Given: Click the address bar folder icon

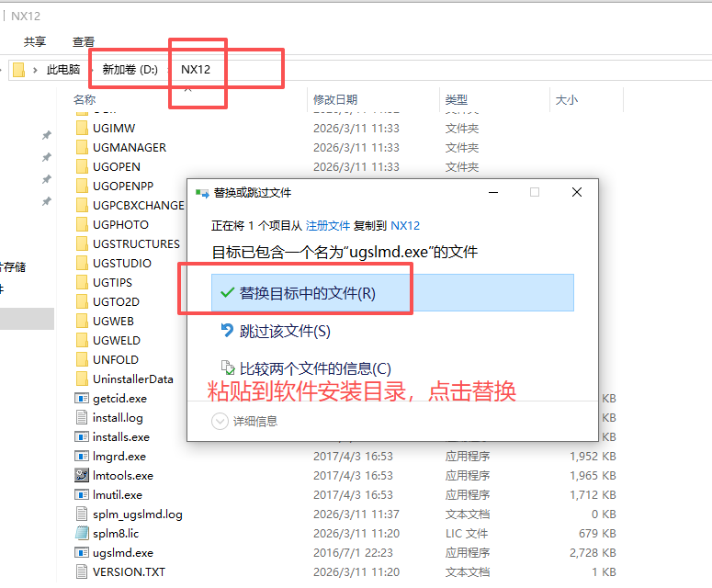Looking at the screenshot, I should point(18,70).
